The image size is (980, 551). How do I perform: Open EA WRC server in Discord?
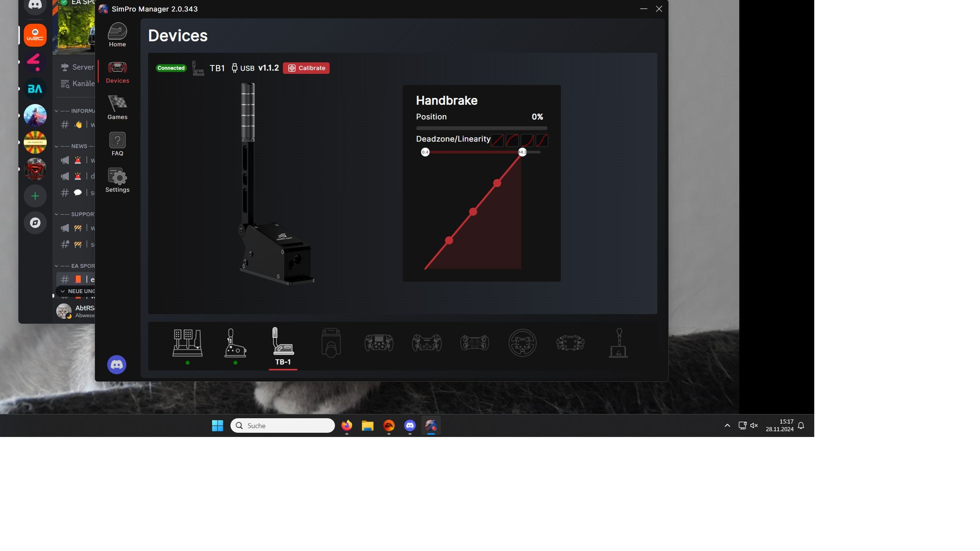pyautogui.click(x=35, y=35)
